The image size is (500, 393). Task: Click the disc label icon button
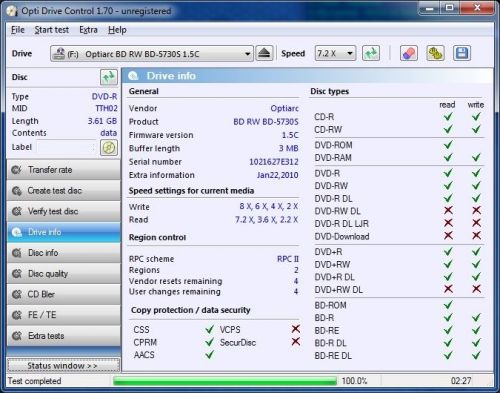pos(109,147)
